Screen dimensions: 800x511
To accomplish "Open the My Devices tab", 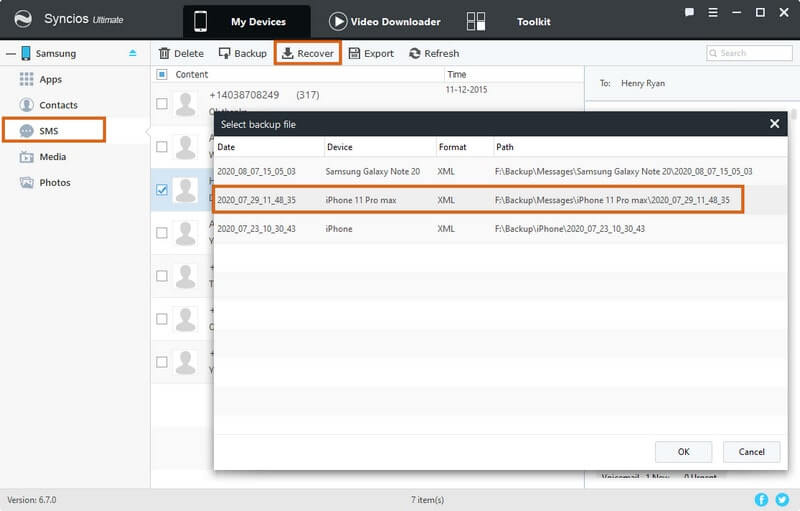I will click(x=246, y=22).
